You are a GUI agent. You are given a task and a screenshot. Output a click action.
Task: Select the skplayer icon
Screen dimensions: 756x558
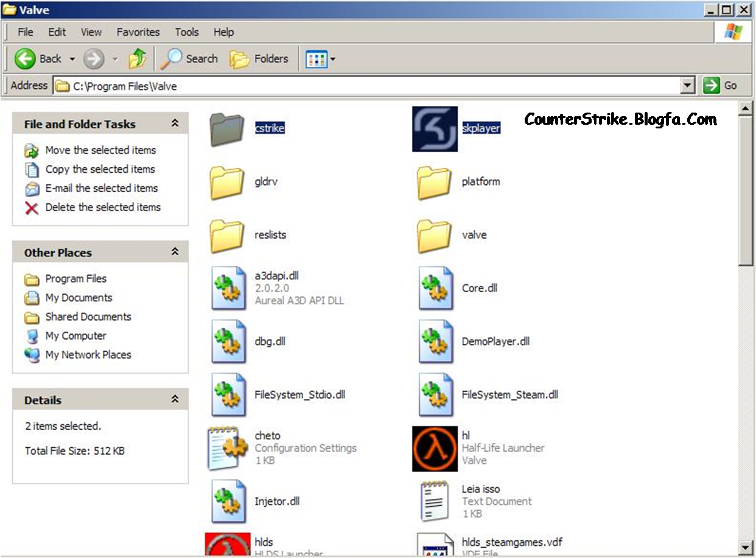coord(435,128)
